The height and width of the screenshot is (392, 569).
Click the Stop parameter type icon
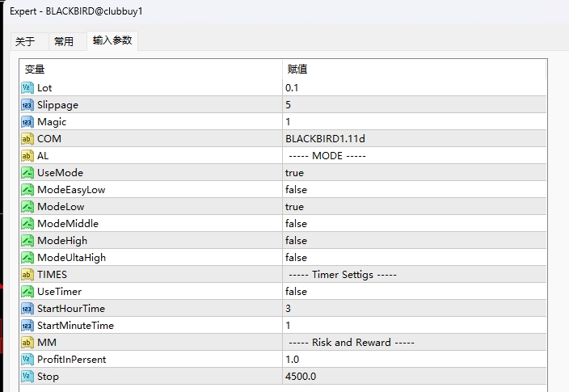[x=27, y=377]
